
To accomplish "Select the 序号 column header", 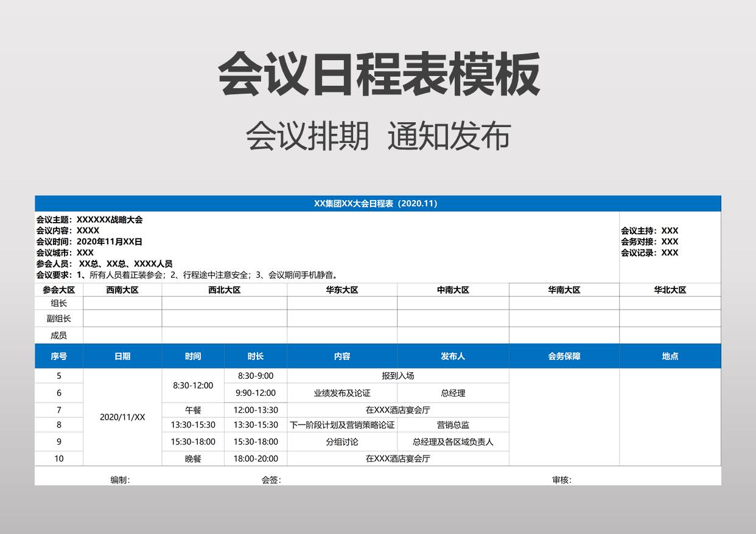I will coord(59,356).
